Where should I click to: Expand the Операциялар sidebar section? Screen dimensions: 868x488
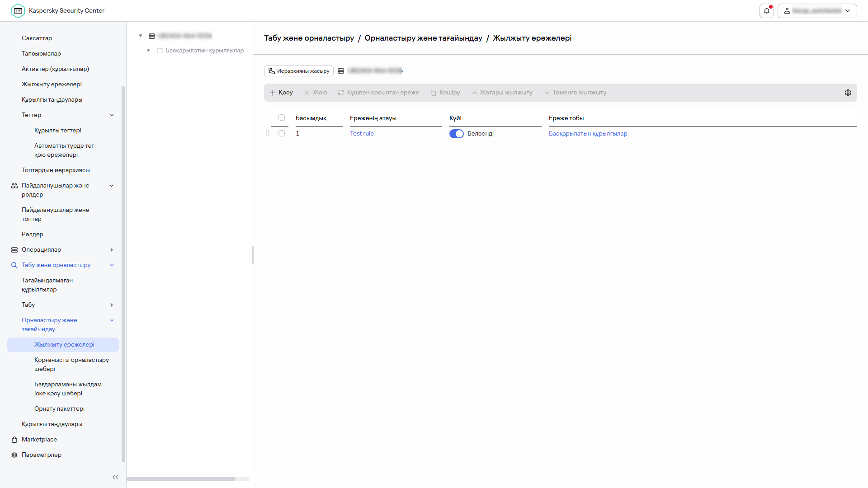tap(111, 249)
